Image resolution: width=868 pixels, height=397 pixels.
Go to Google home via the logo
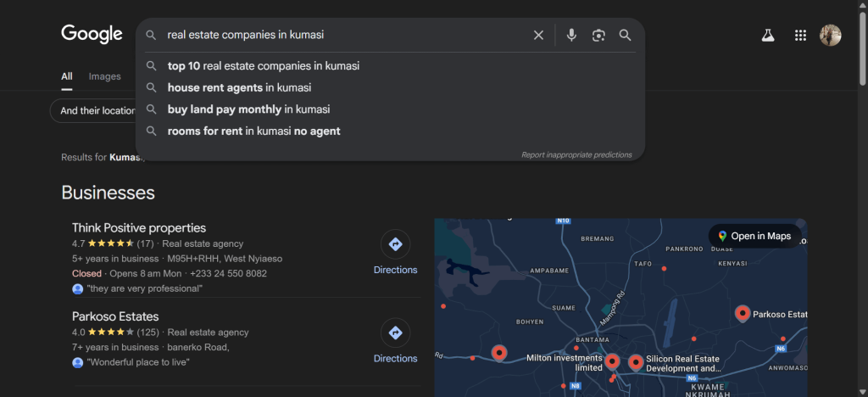92,34
